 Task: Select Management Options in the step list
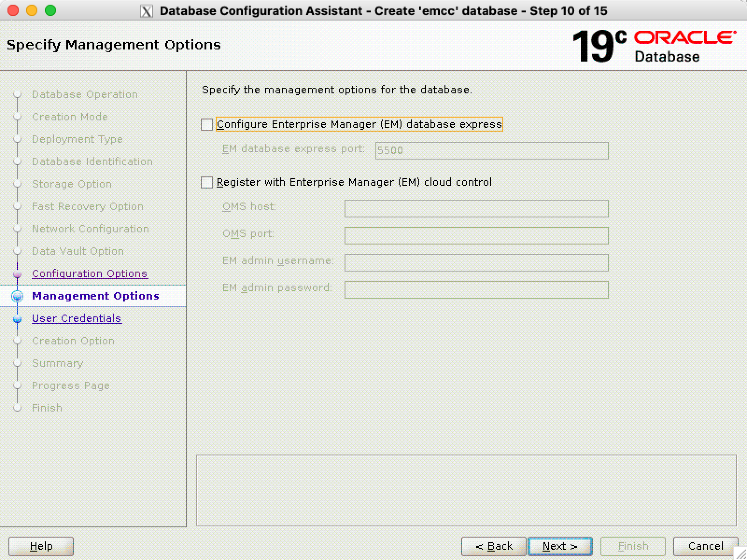pos(95,296)
